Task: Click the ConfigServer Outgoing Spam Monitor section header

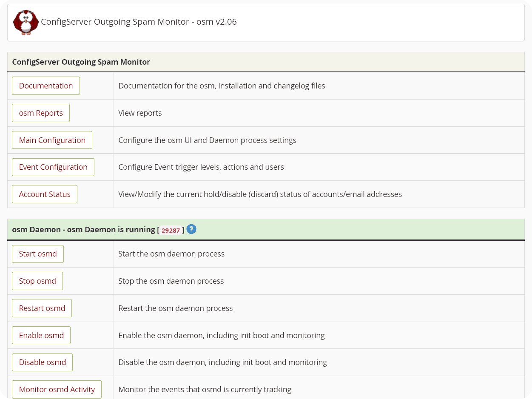Action: pos(81,62)
